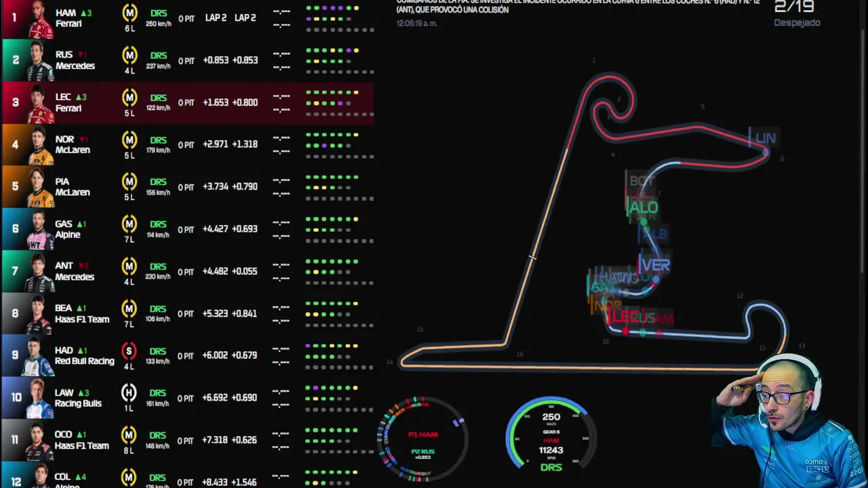Click the 250 km/h speed for HAM
Screen dimensions: 868x488
pyautogui.click(x=158, y=24)
